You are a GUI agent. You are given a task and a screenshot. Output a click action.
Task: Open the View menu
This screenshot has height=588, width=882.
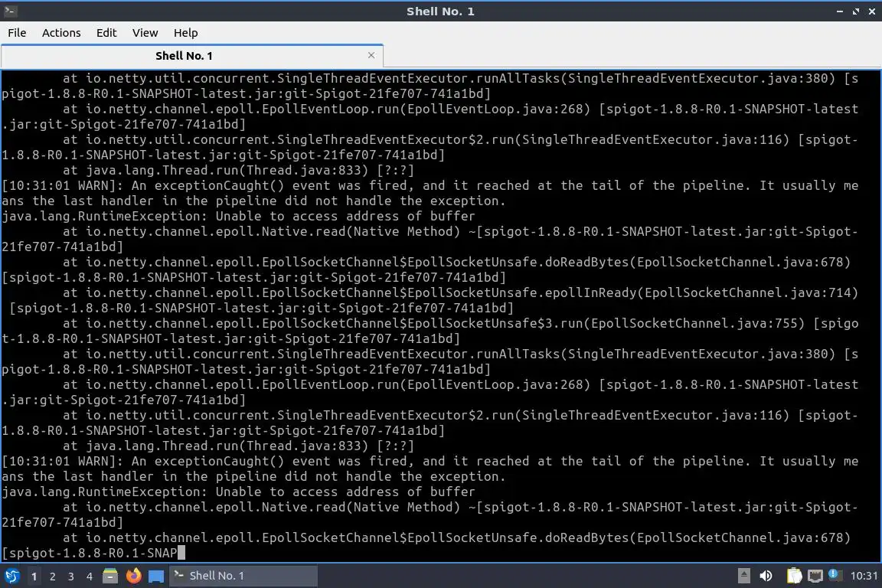[145, 33]
